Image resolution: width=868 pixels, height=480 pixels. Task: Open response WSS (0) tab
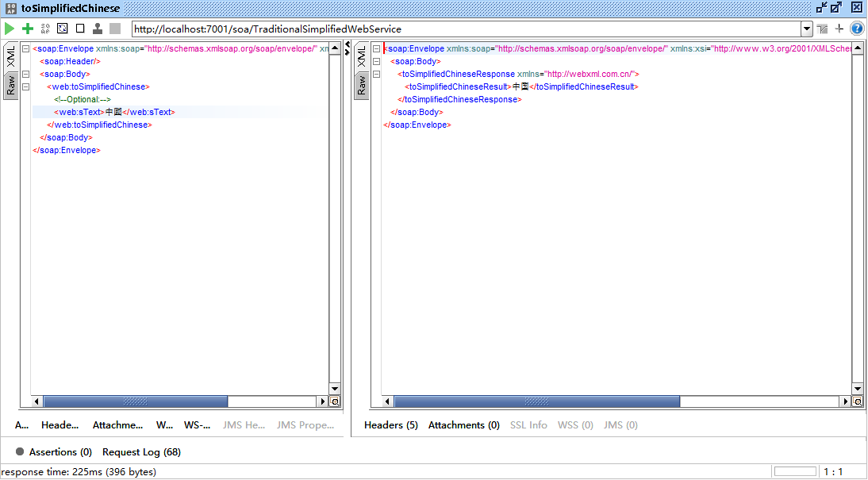(x=575, y=425)
